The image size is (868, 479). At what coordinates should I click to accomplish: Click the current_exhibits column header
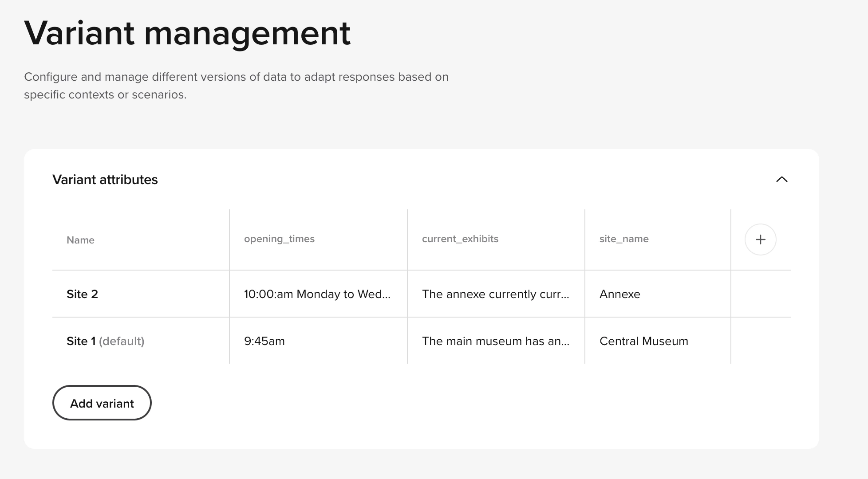(460, 239)
